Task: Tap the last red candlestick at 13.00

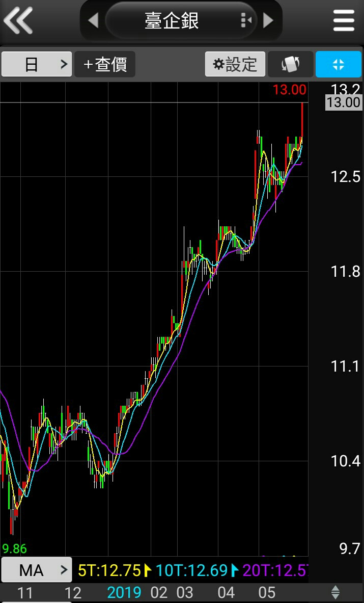Action: [302, 119]
